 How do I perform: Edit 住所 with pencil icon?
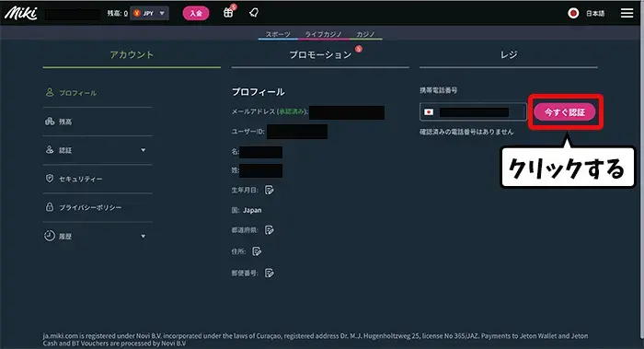coord(257,251)
